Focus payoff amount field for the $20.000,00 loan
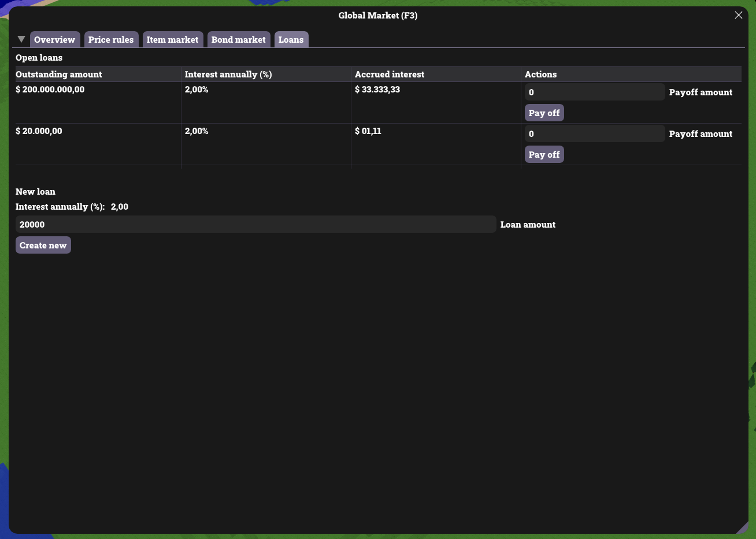 click(594, 134)
